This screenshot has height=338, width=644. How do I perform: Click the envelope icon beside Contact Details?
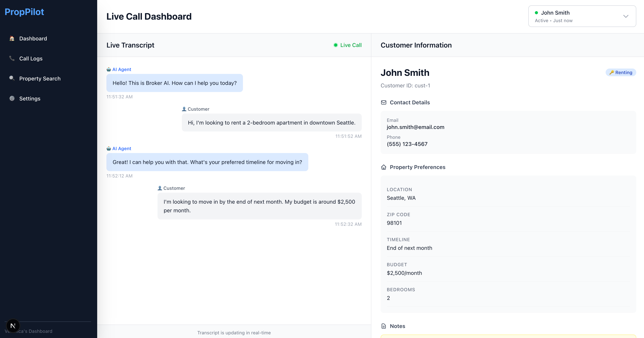[x=384, y=102]
